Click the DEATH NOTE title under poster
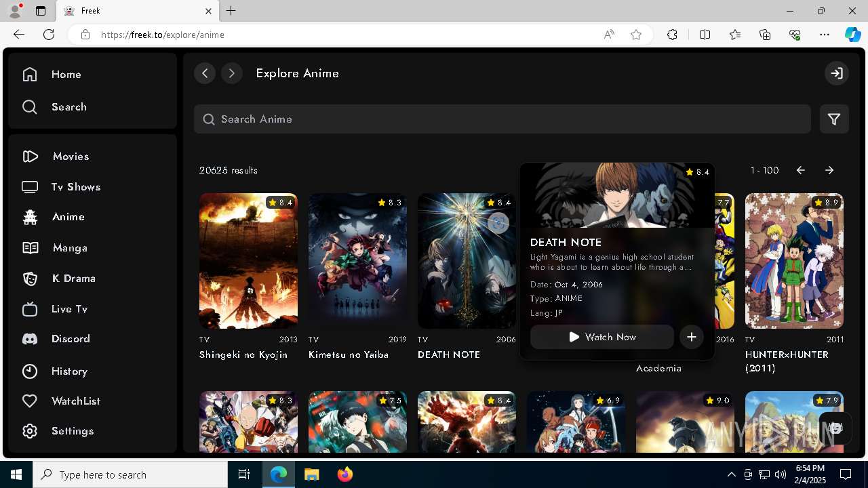This screenshot has height=488, width=868. [449, 354]
